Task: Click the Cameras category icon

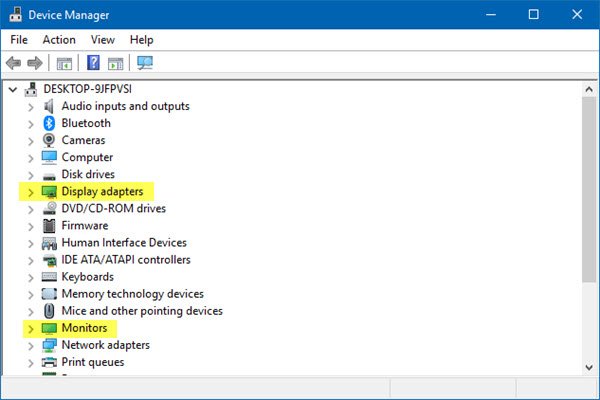Action: coord(49,140)
